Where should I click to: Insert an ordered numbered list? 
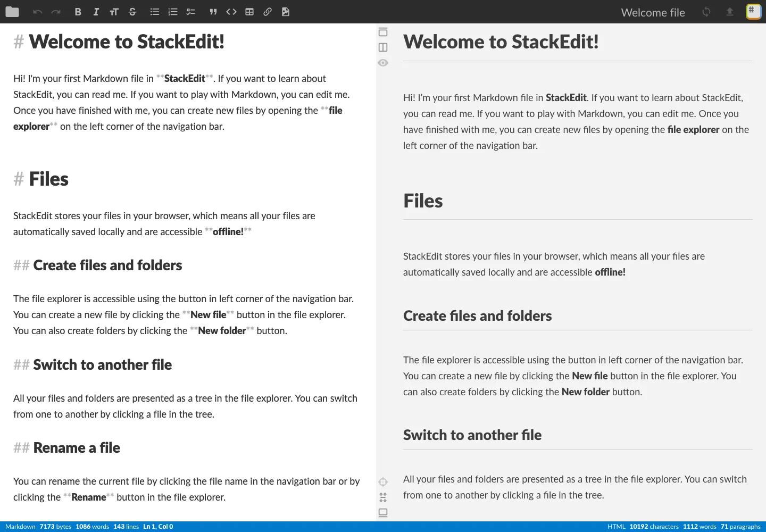tap(173, 12)
